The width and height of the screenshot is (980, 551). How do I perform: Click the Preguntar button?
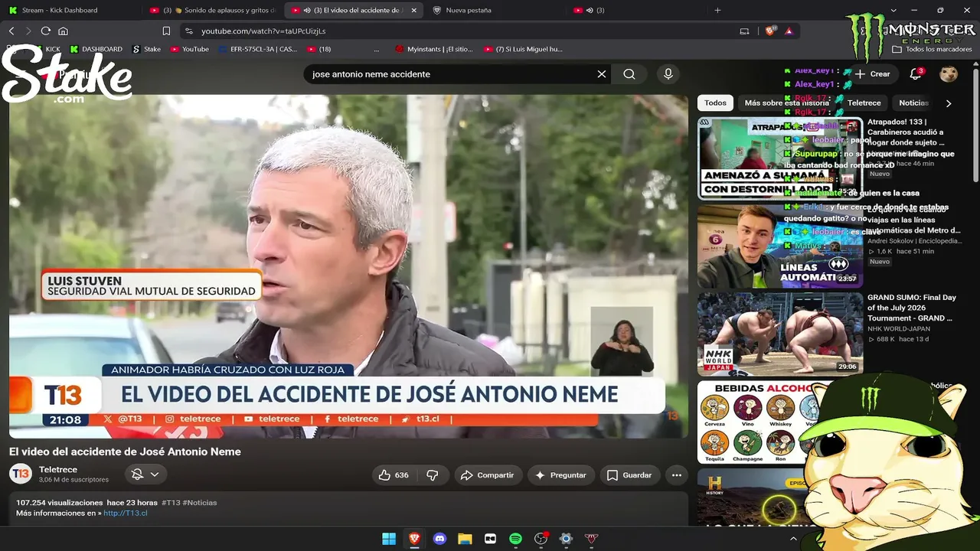[x=560, y=475]
